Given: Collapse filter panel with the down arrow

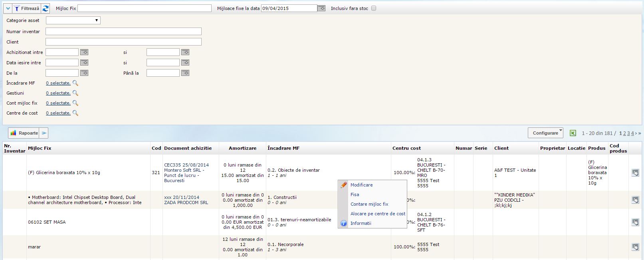Looking at the screenshot, I should (x=8, y=8).
